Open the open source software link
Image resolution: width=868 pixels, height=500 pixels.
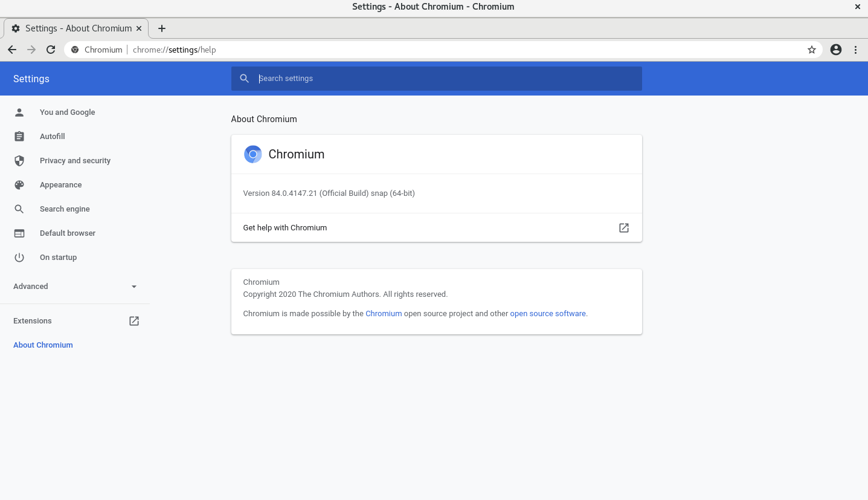coord(548,314)
